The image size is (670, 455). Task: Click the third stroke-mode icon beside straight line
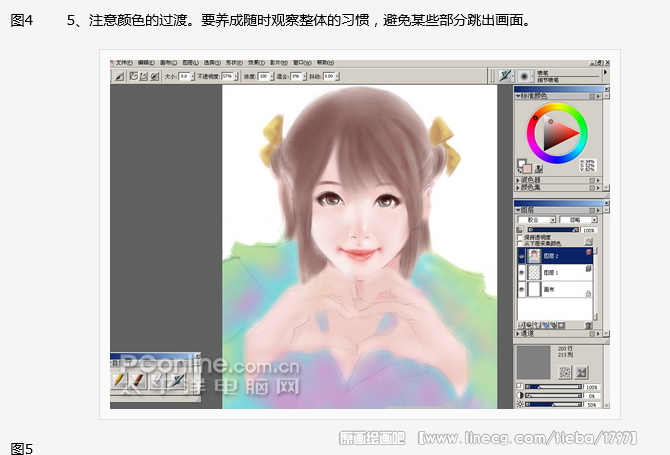pos(154,76)
